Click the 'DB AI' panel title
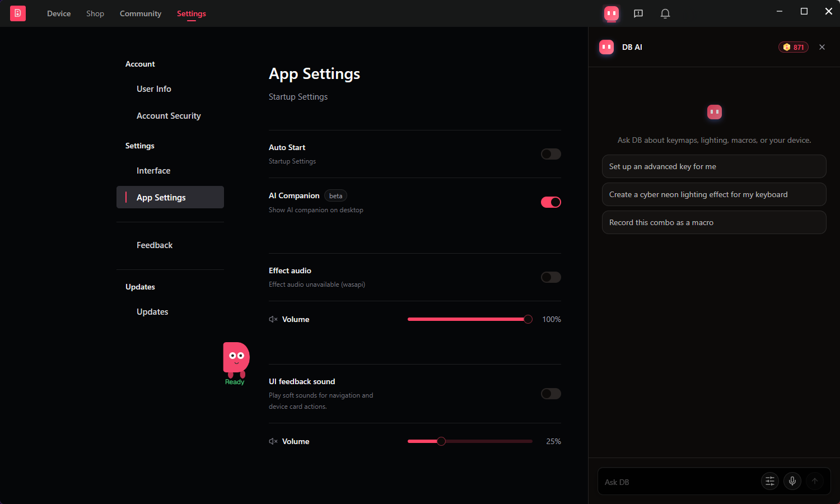This screenshot has width=840, height=504. click(x=632, y=47)
